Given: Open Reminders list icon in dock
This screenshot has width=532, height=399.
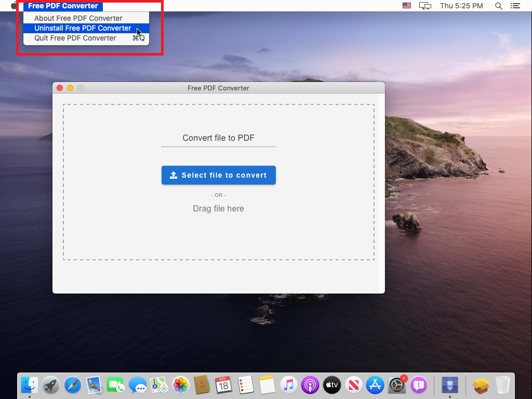Looking at the screenshot, I should pyautogui.click(x=245, y=385).
